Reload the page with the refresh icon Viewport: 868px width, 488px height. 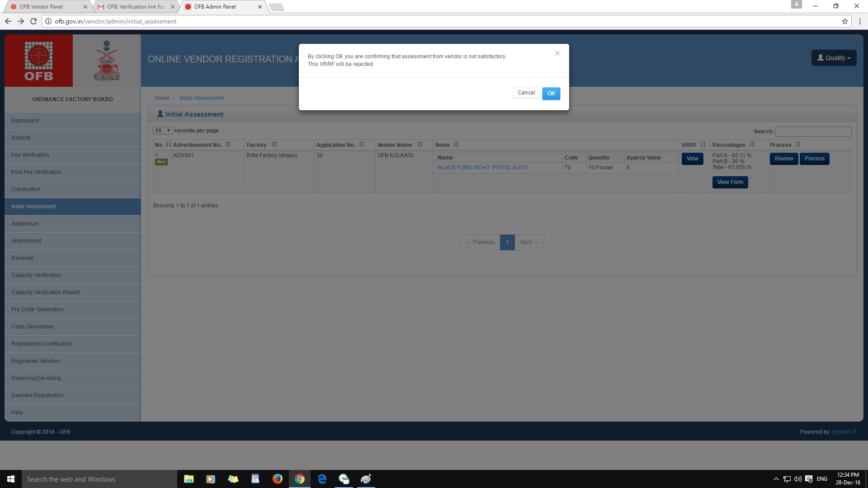coord(33,21)
